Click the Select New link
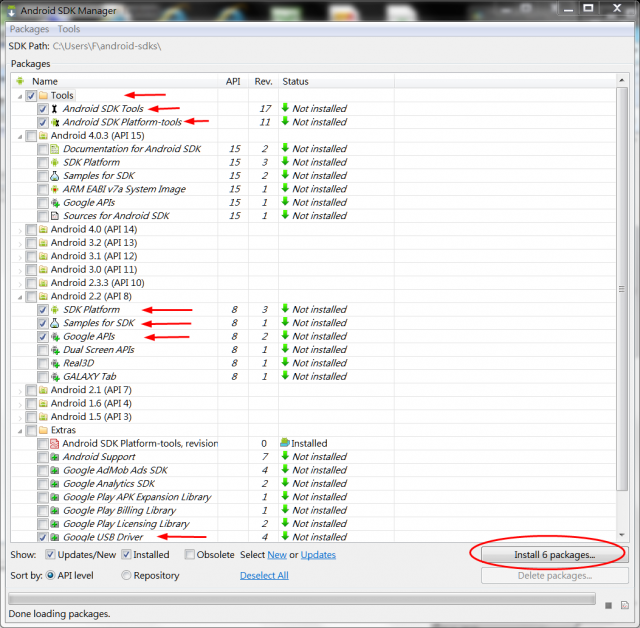 [x=277, y=555]
